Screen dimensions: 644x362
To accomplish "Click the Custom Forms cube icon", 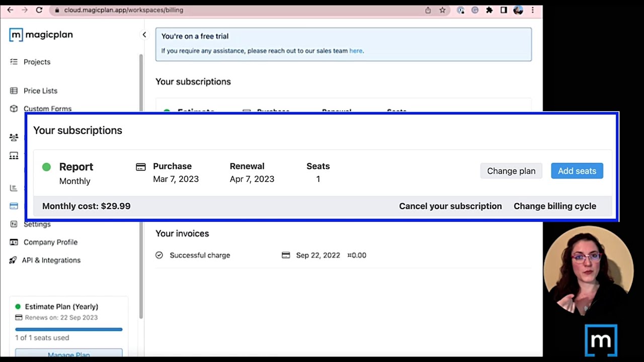I will 14,109.
